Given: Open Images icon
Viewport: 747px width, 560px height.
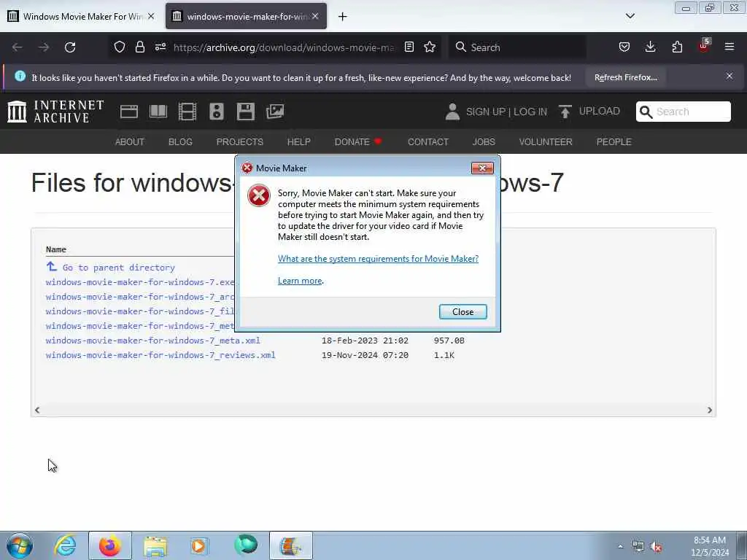Looking at the screenshot, I should tap(275, 112).
